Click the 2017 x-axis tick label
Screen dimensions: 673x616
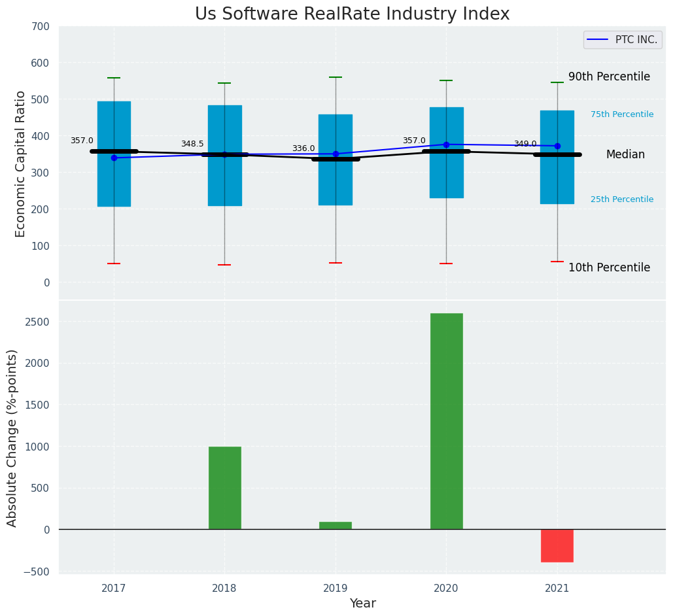114,588
